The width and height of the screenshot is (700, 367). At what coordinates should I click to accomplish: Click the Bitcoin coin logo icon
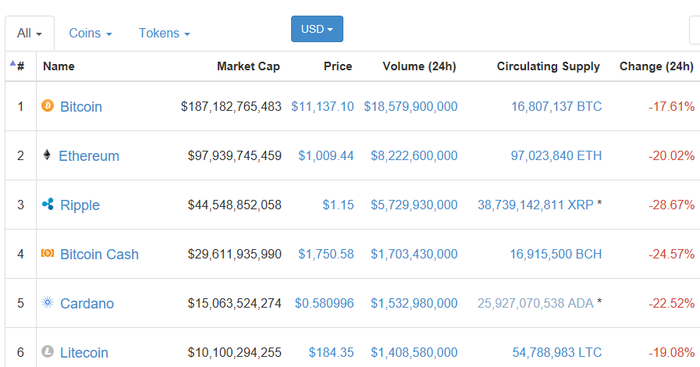point(47,106)
